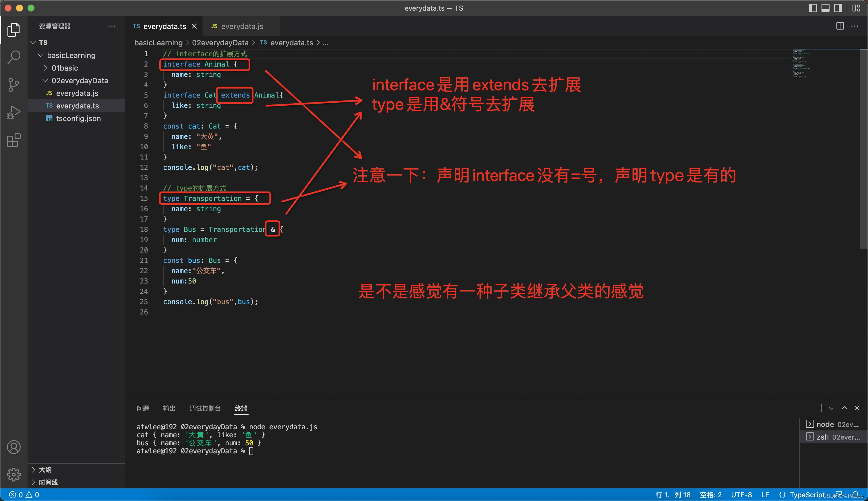This screenshot has width=868, height=501.
Task: Switch to the 调试控制台 debug console tab
Action: click(205, 408)
